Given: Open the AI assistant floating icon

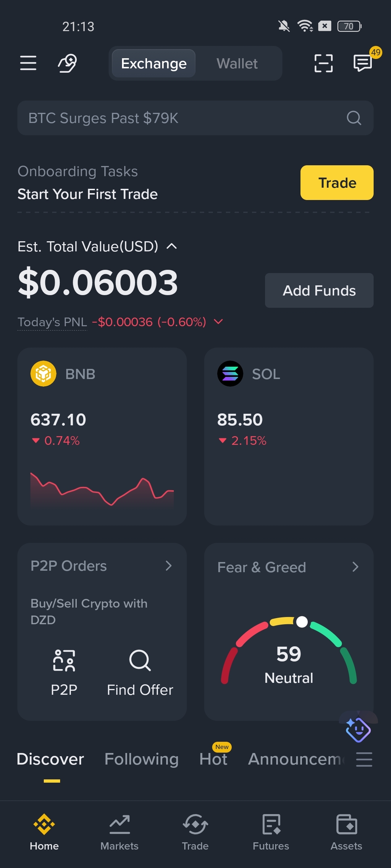Looking at the screenshot, I should click(358, 729).
